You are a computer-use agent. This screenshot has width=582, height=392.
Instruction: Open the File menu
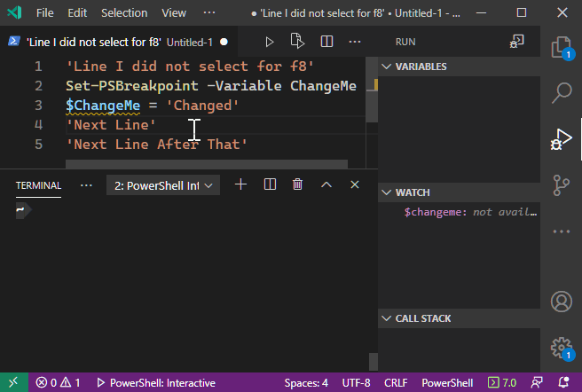(45, 13)
